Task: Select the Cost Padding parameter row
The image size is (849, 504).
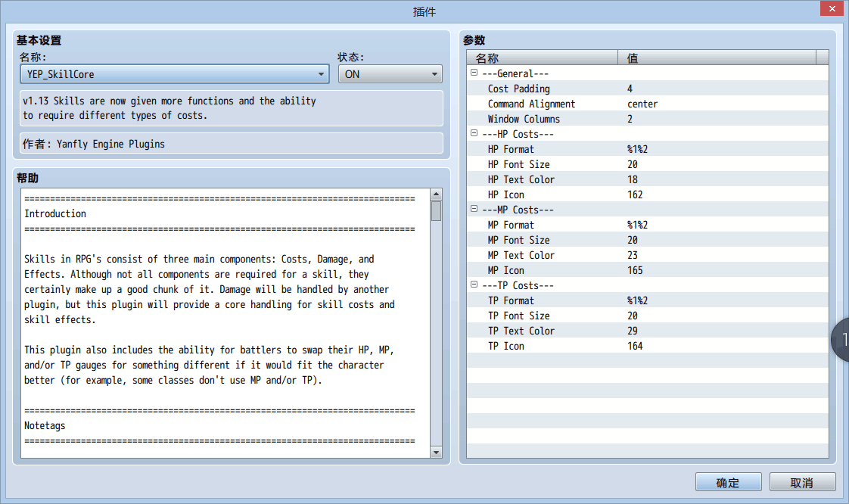Action: pyautogui.click(x=648, y=89)
